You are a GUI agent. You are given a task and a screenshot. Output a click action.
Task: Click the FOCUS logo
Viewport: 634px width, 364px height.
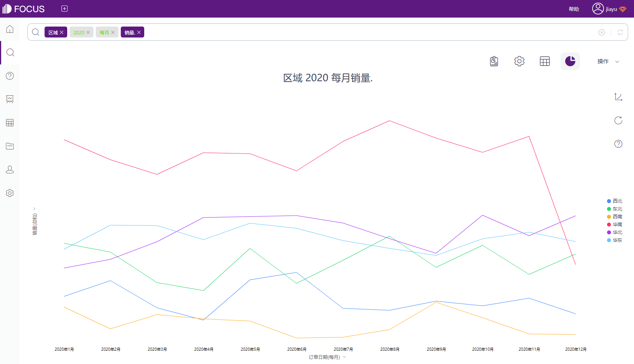[23, 9]
